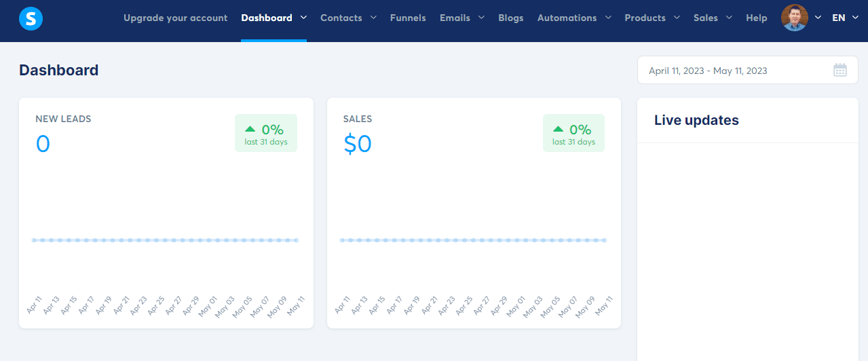Viewport: 868px width, 361px height.
Task: Click Upgrade your account link
Action: (175, 18)
